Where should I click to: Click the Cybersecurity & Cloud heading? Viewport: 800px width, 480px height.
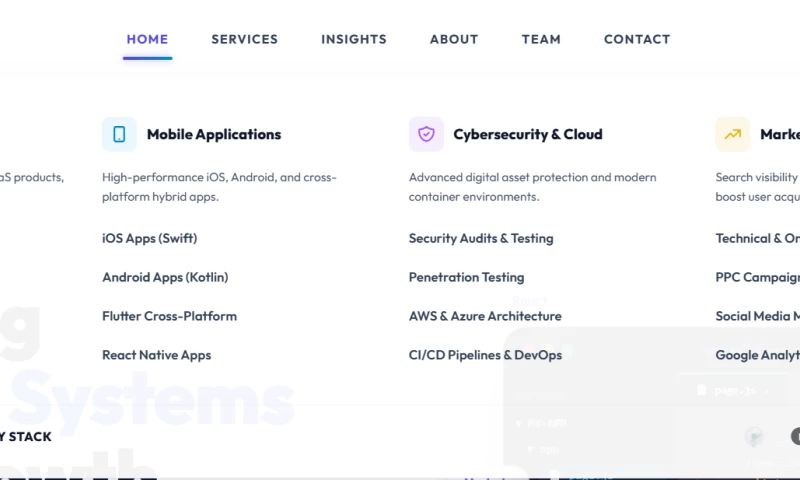528,134
